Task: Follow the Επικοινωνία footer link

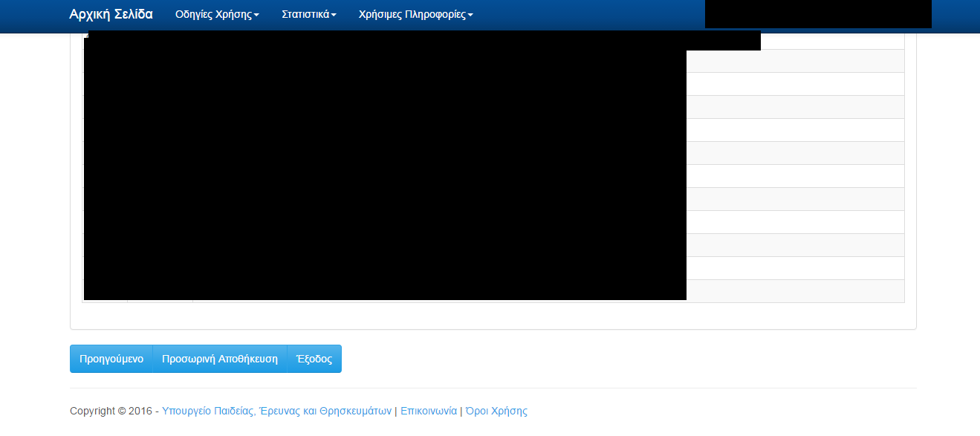Action: coord(429,411)
